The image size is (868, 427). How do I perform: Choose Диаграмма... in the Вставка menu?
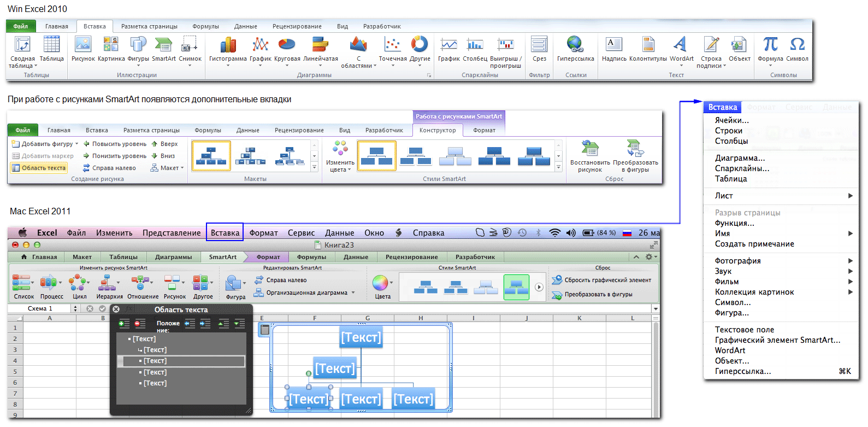click(740, 157)
